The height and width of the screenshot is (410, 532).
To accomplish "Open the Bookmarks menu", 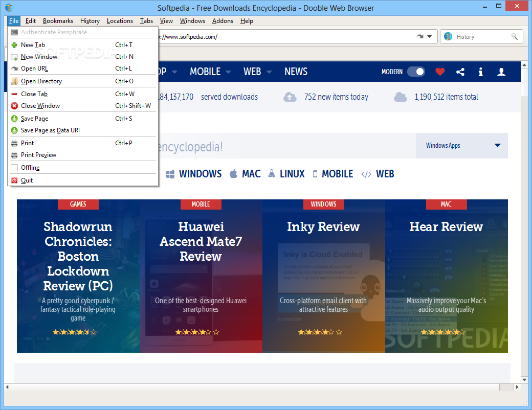I will point(58,21).
